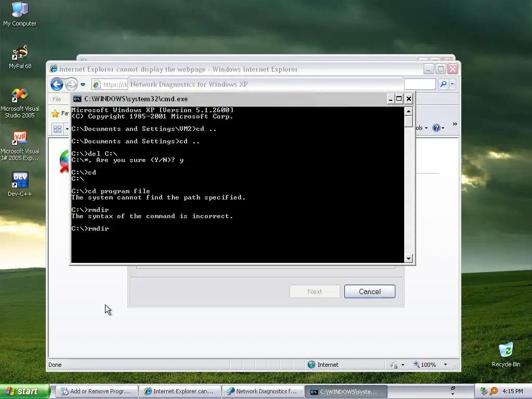Viewport: 532px width, 399px height.
Task: Maximize the Internet Explorer window
Action: pyautogui.click(x=441, y=69)
